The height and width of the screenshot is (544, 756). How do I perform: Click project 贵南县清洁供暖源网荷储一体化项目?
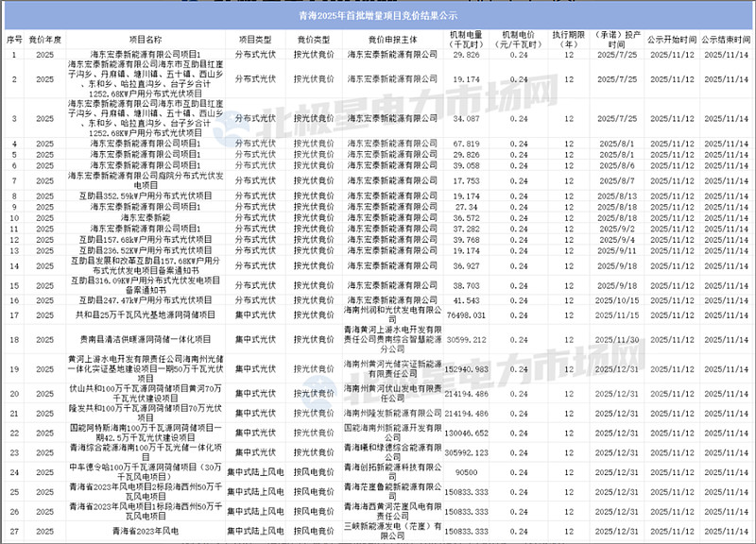point(146,340)
